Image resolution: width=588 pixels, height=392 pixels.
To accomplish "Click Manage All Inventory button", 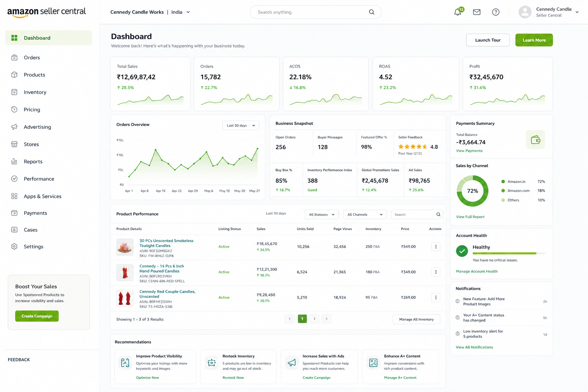I will [416, 319].
